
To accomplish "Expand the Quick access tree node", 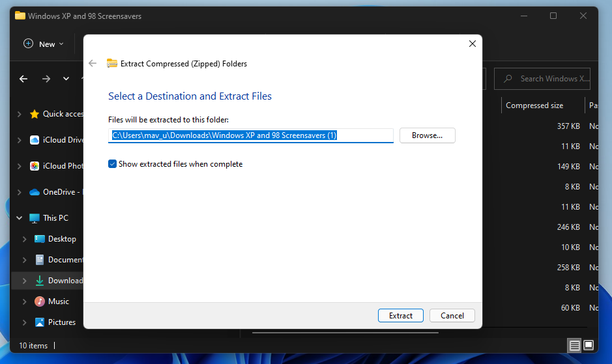I will pos(19,114).
